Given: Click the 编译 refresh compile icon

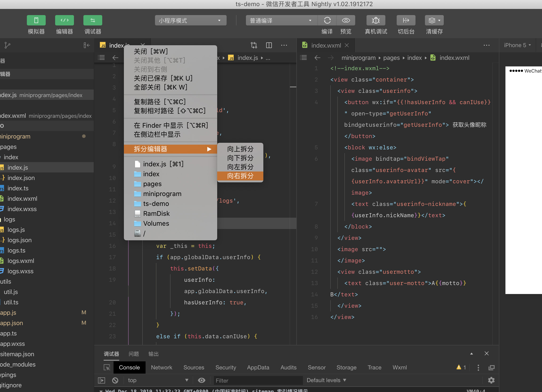Looking at the screenshot, I should pos(327,20).
